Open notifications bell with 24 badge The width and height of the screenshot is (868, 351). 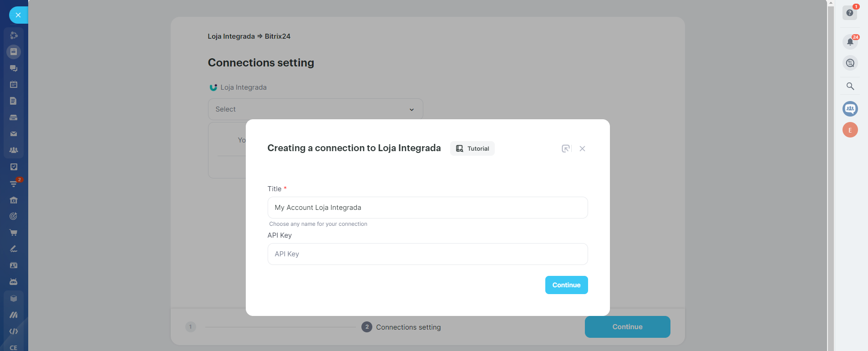850,42
